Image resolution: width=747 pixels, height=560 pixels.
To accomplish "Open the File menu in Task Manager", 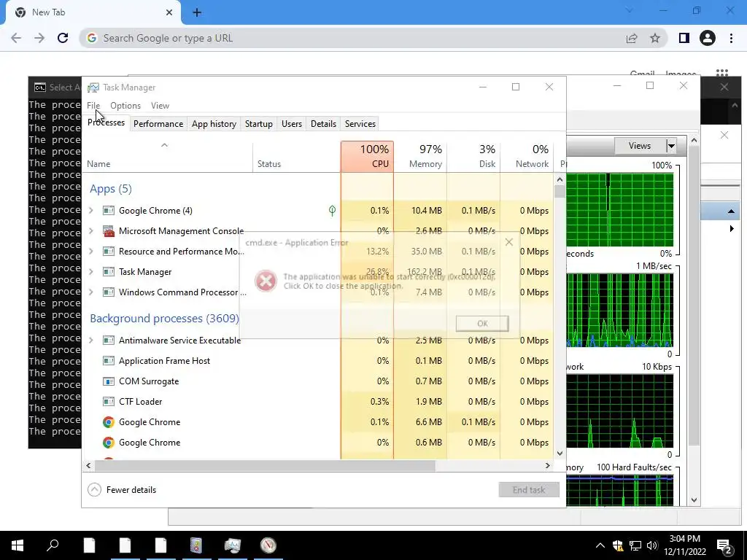I will (x=93, y=106).
